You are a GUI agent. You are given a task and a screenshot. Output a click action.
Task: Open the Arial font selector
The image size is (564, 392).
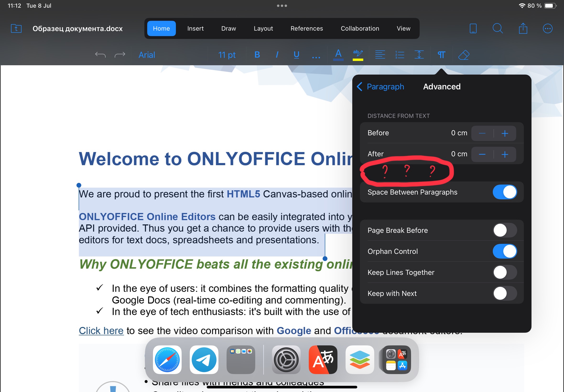click(147, 55)
